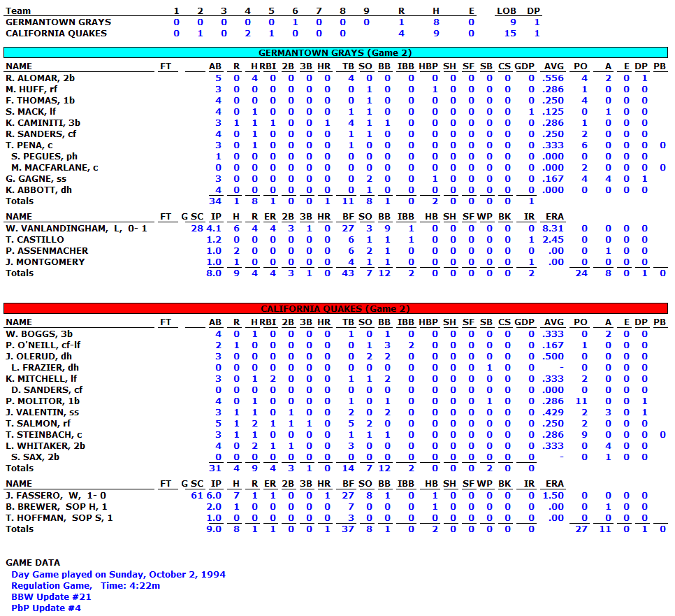675x616 pixels.
Task: Select D. SANDERS, cf
Action: 47,390
